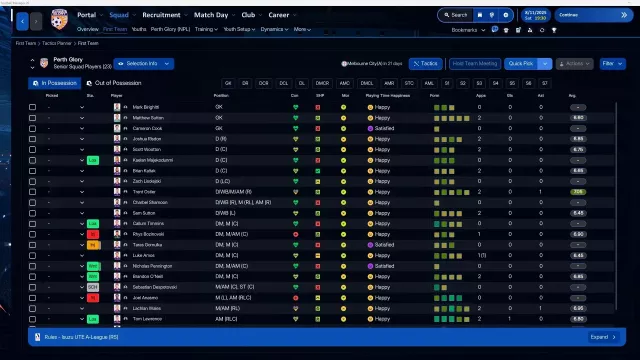Tick the checkbox for Mark Birighitti

(x=32, y=107)
